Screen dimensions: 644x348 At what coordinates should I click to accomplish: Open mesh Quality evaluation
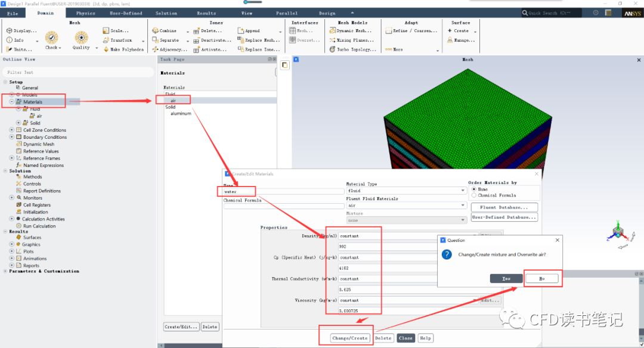81,40
